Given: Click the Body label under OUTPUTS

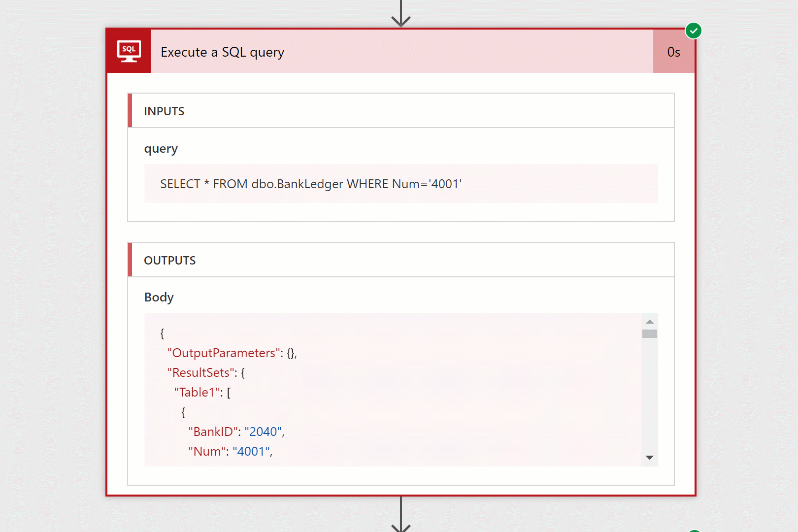Looking at the screenshot, I should coord(159,298).
